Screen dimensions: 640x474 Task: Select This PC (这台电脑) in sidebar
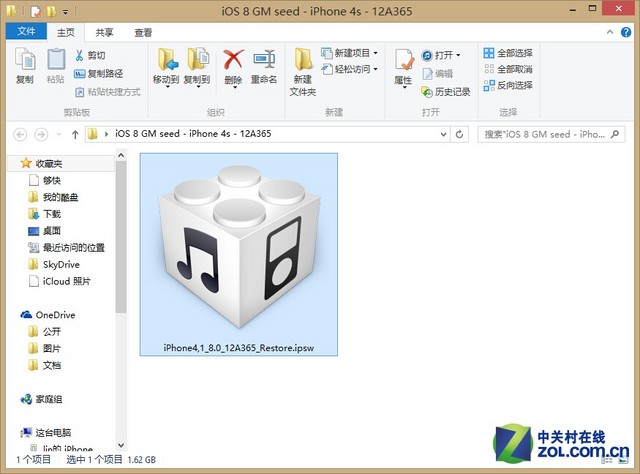46,432
